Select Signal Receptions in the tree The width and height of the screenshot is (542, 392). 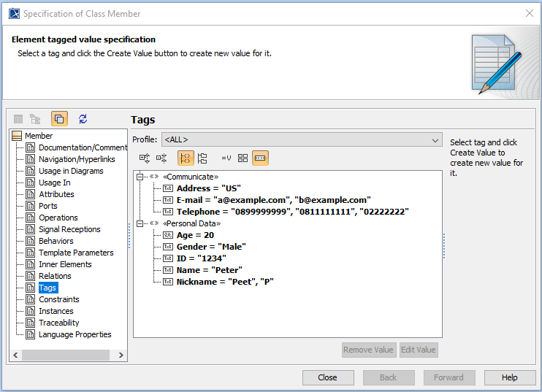click(x=69, y=229)
